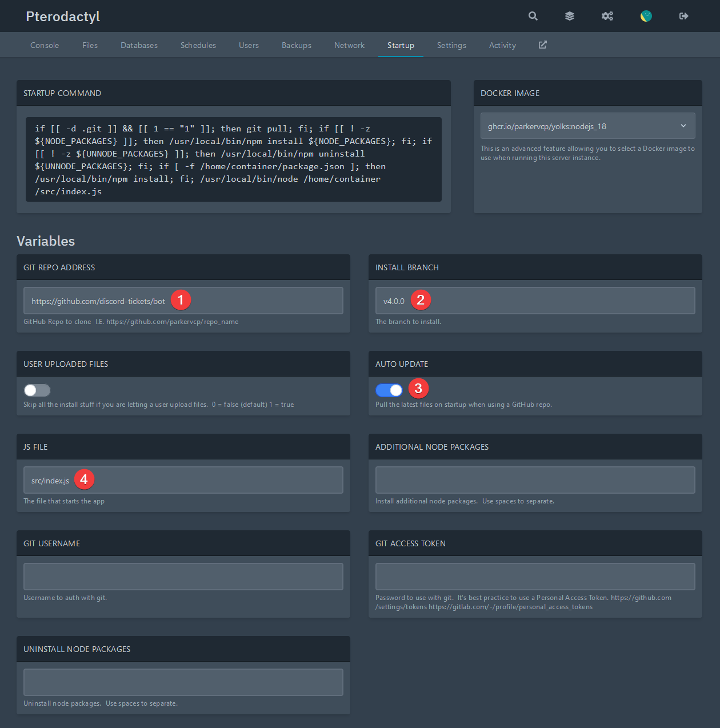The image size is (720, 728).
Task: Disable the Auto Update toggle
Action: tap(389, 390)
